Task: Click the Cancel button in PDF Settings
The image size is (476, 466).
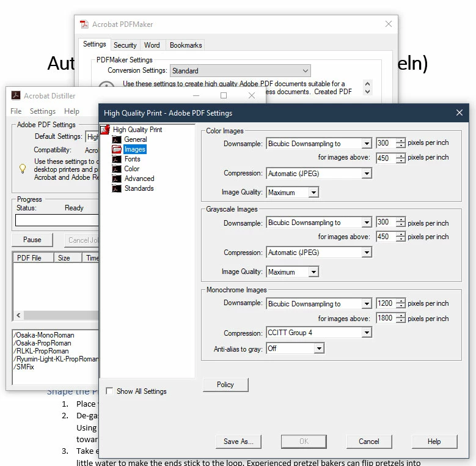Action: 369,442
